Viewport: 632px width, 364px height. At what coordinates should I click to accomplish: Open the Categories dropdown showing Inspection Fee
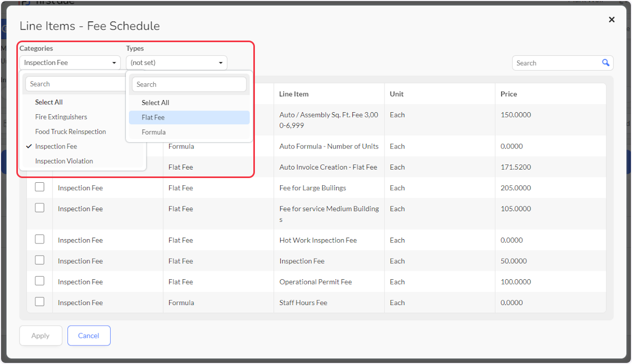pos(71,63)
